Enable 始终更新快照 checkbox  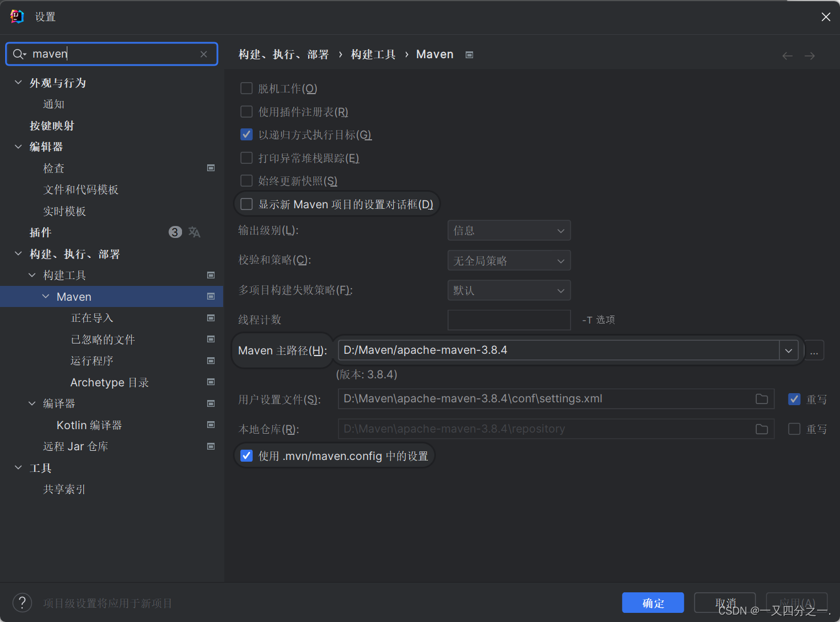coord(247,180)
